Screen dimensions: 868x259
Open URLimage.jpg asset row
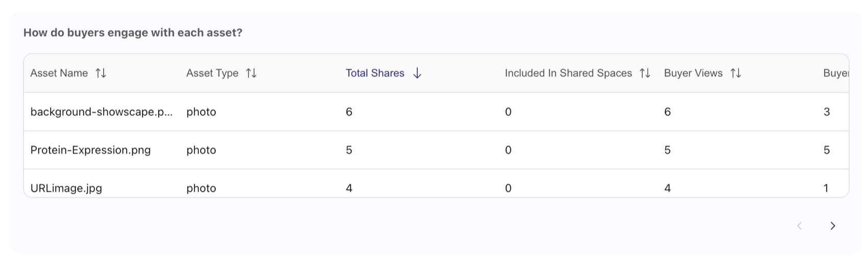click(x=437, y=184)
